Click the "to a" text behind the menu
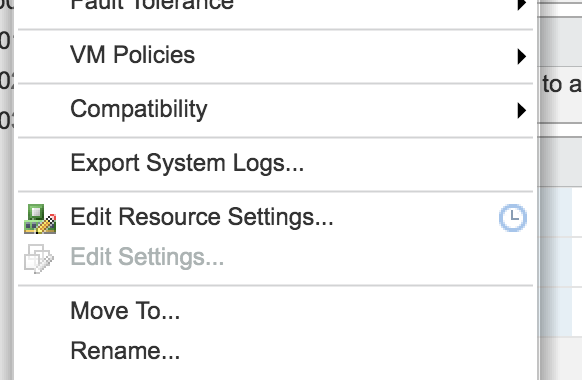The height and width of the screenshot is (380, 582). [562, 84]
